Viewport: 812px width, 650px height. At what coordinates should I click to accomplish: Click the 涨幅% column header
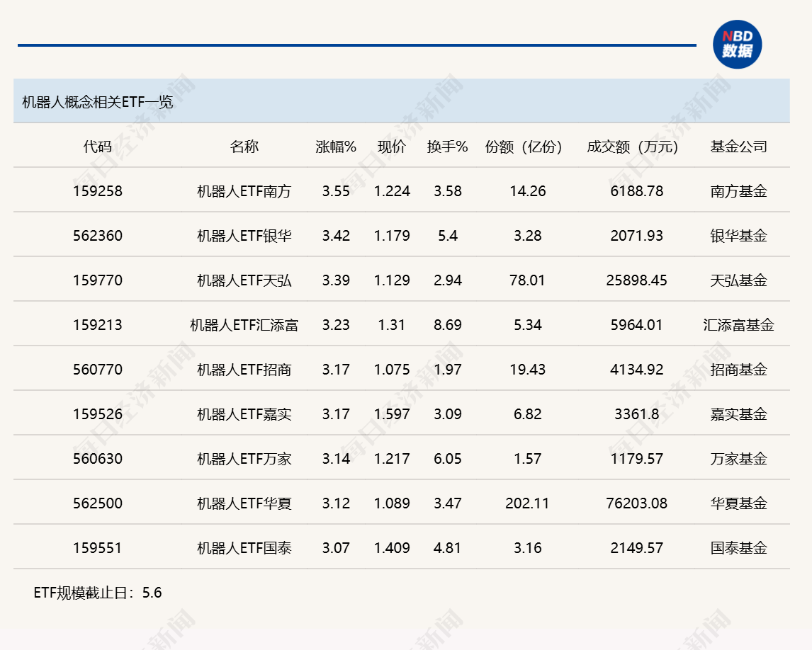coord(336,147)
